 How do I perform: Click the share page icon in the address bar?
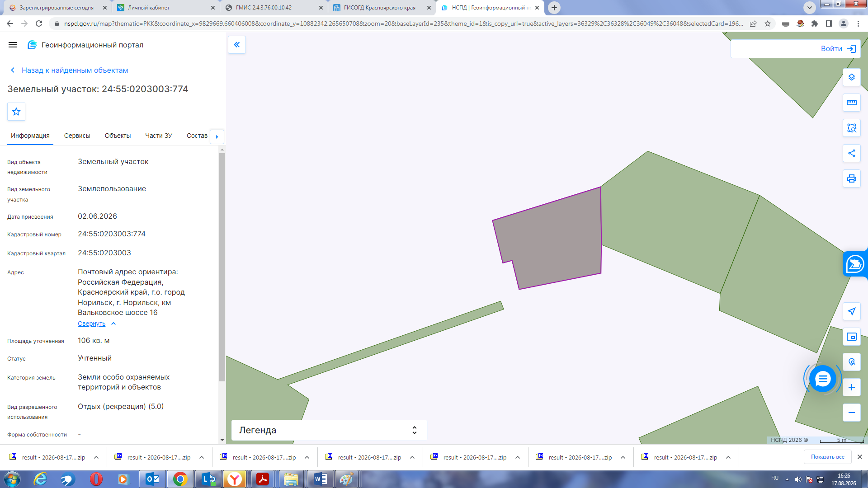pos(753,23)
